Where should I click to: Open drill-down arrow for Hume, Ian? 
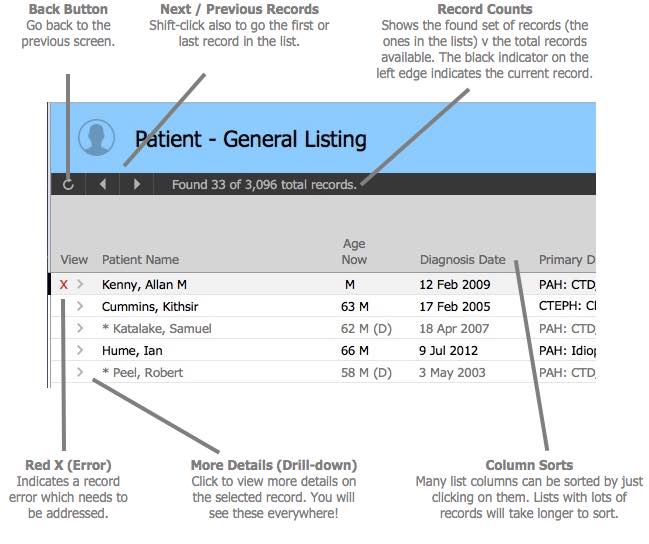80,351
